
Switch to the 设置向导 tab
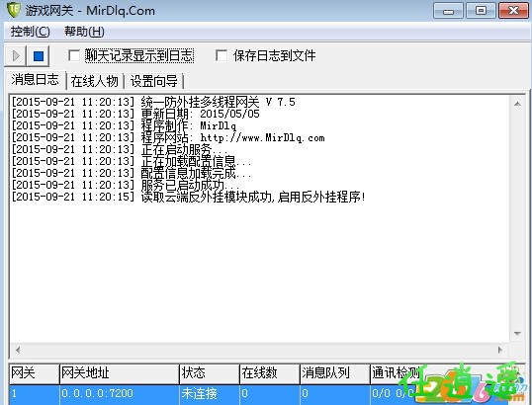(x=154, y=81)
